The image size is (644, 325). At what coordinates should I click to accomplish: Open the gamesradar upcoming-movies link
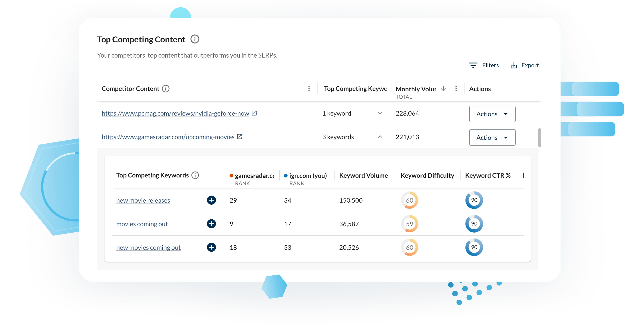point(168,137)
